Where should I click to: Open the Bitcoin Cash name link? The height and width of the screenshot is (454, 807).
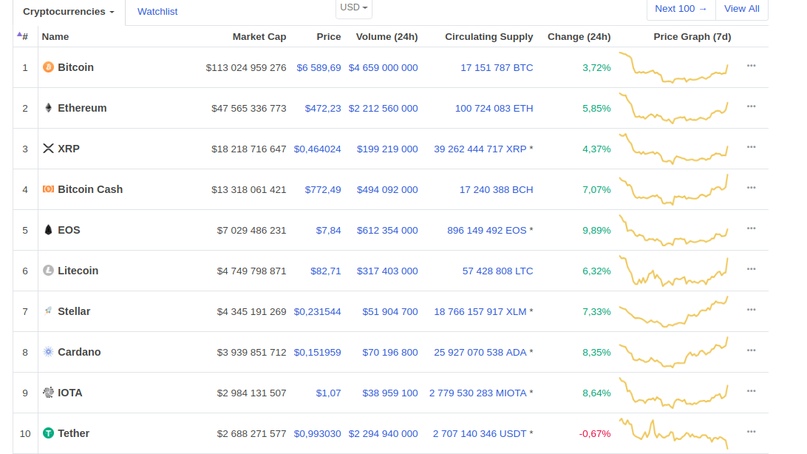[x=90, y=189]
